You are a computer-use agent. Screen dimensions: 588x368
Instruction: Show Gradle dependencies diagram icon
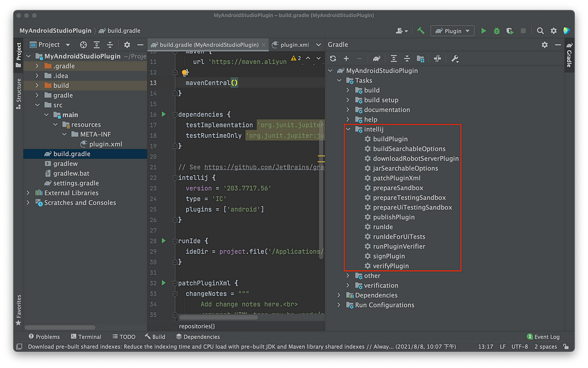tap(420, 59)
